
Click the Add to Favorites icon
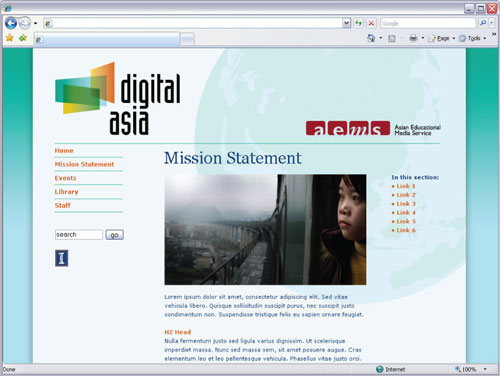23,38
